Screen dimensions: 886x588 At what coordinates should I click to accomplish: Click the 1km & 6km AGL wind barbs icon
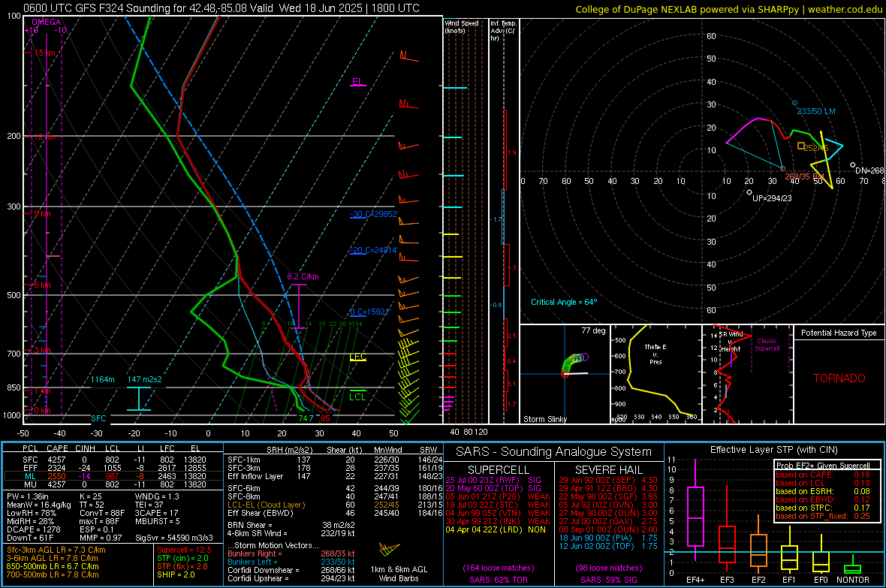390,549
